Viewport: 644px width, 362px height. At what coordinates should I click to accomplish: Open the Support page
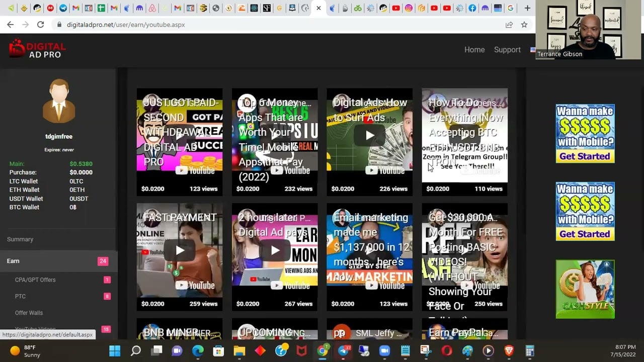click(507, 49)
